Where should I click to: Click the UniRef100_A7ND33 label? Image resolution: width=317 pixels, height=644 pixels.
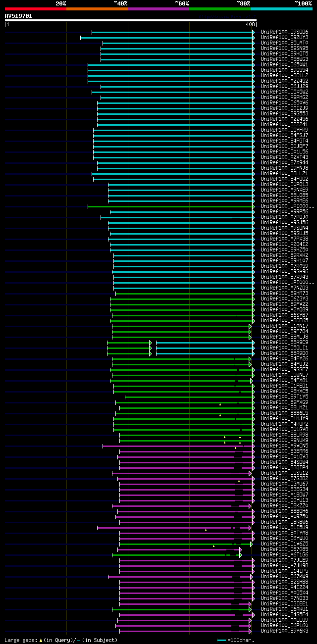coord(284,598)
